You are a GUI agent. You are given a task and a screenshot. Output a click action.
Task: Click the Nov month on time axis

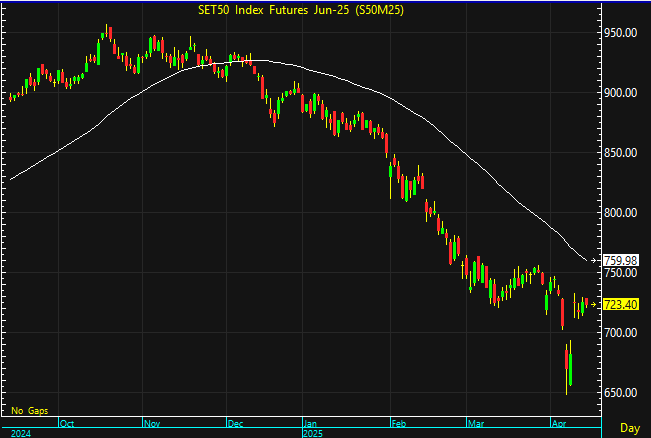152,423
